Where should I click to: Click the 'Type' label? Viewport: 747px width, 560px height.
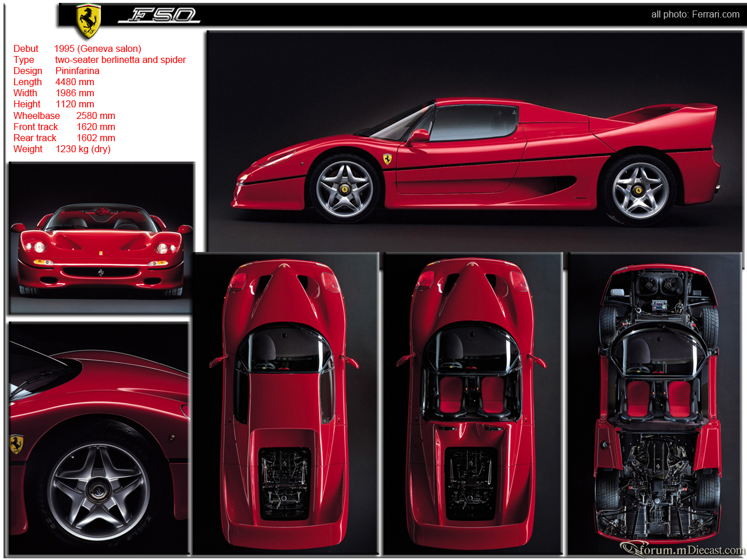24,60
